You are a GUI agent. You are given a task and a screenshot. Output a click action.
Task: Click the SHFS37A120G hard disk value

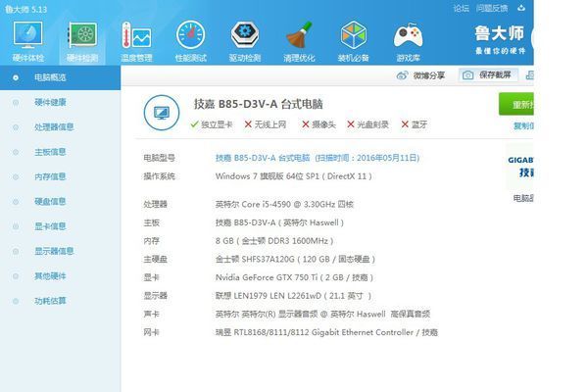(295, 259)
